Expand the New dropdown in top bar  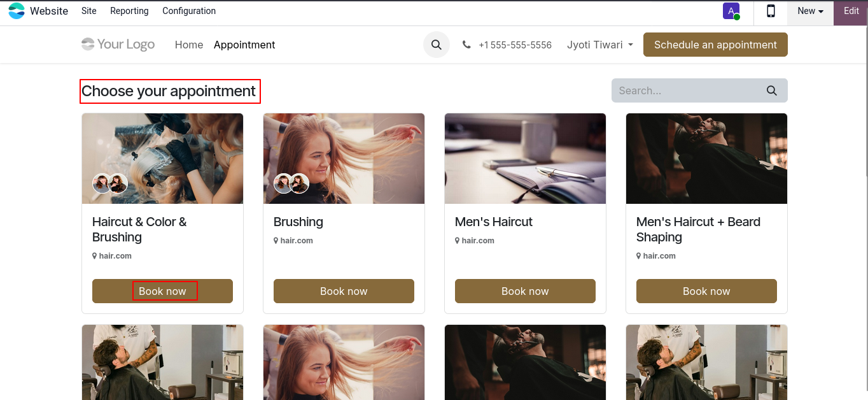[810, 11]
